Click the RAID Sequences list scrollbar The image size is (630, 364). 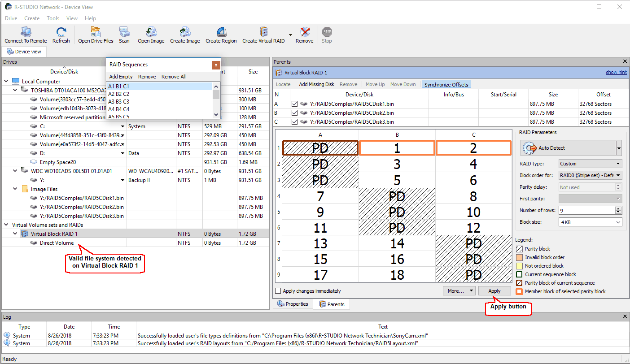point(216,100)
